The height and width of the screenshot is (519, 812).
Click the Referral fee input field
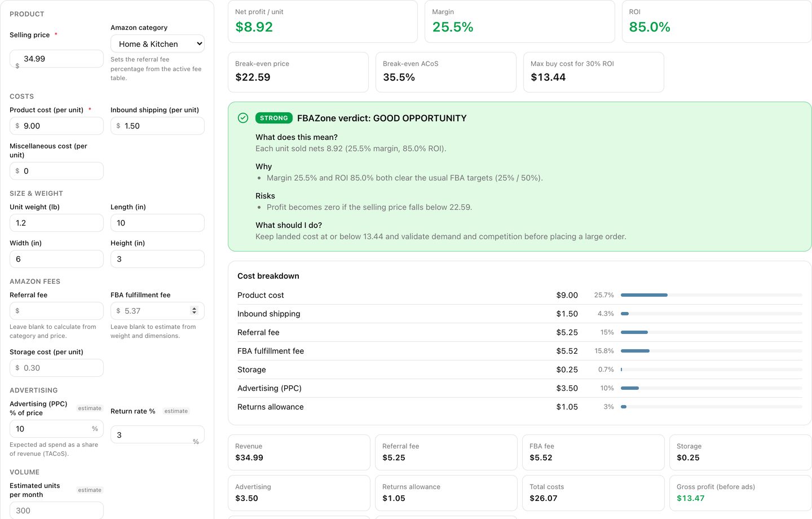coord(56,311)
